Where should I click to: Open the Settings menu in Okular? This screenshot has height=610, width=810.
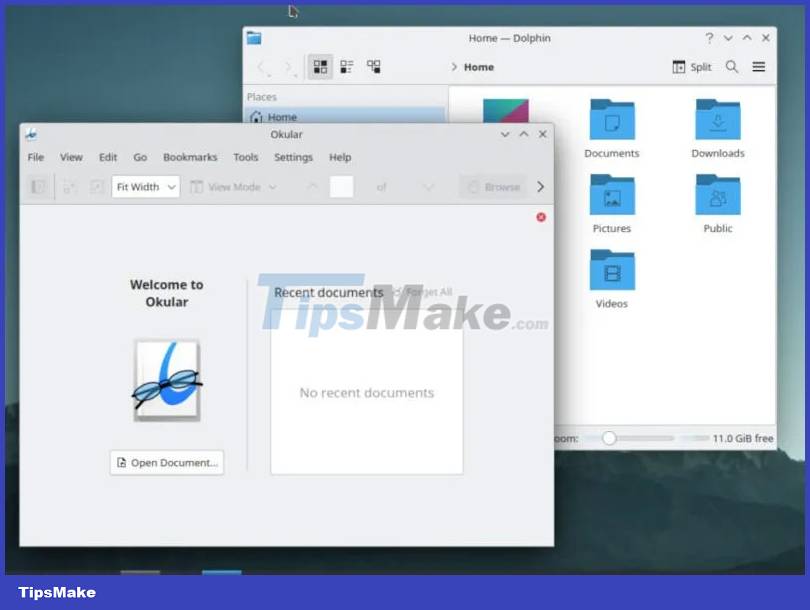pyautogui.click(x=293, y=157)
